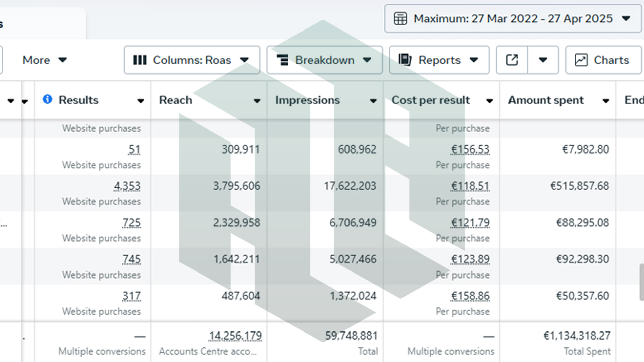Image resolution: width=644 pixels, height=362 pixels.
Task: Open the export options dropdown arrow
Action: 543,60
